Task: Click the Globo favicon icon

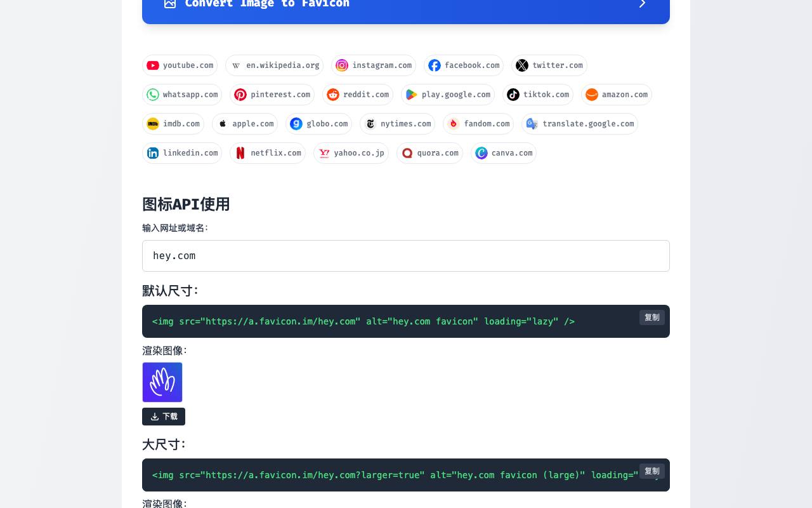Action: (296, 124)
